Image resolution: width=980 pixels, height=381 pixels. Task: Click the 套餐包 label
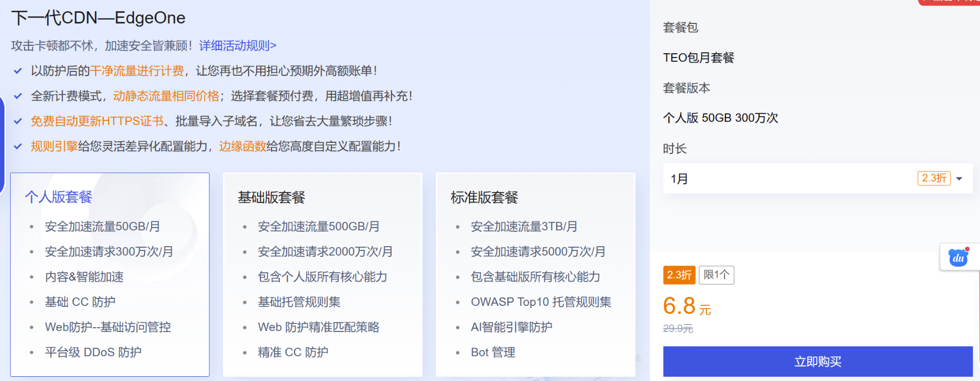[x=681, y=27]
